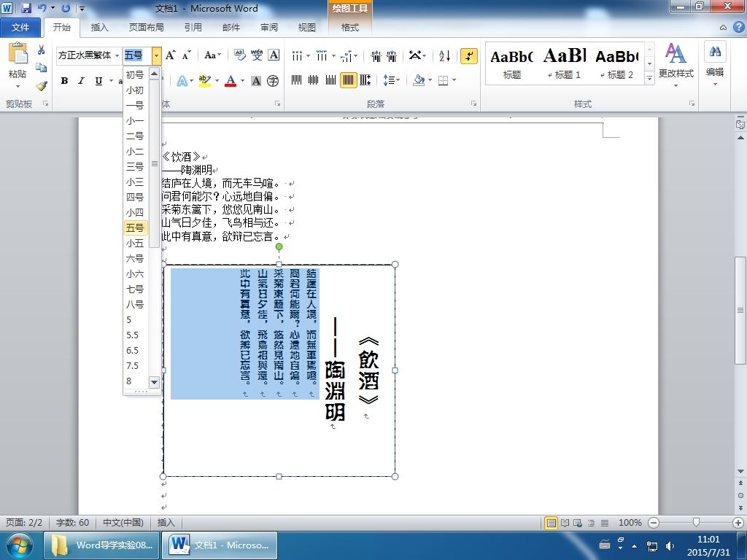Select 小四 in font size list
The image size is (747, 560).
pos(135,212)
